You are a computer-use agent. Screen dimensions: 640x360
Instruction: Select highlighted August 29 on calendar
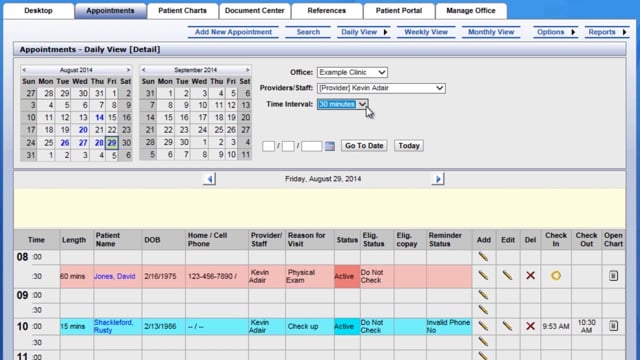tap(111, 143)
